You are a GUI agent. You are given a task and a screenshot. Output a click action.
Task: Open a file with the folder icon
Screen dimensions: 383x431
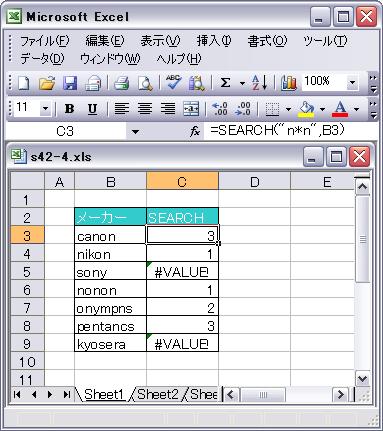[x=47, y=83]
